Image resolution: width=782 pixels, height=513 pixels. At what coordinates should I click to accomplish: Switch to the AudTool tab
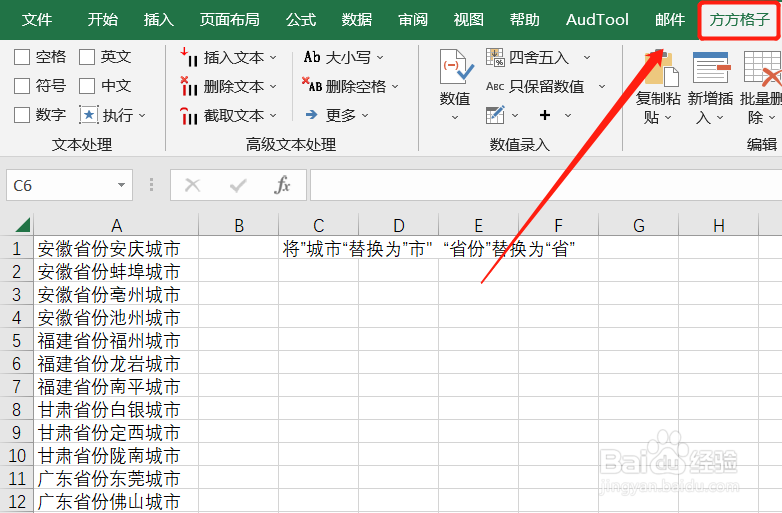(x=597, y=19)
